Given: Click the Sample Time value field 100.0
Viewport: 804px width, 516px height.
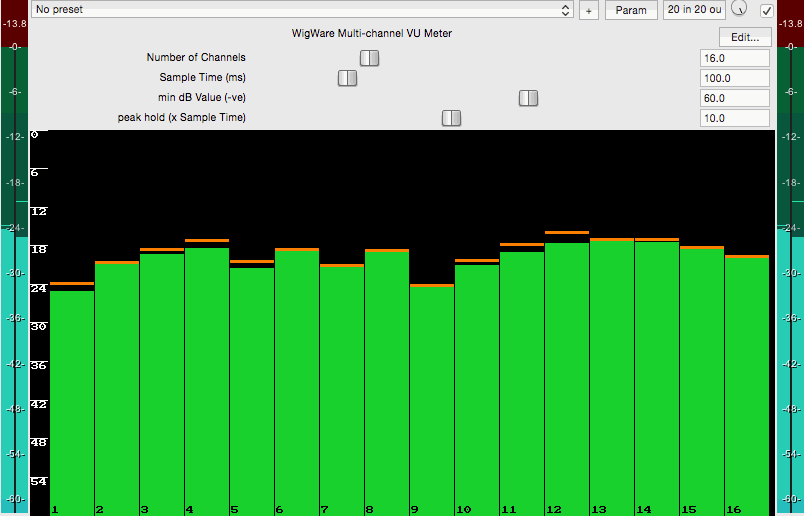Looking at the screenshot, I should [x=735, y=78].
